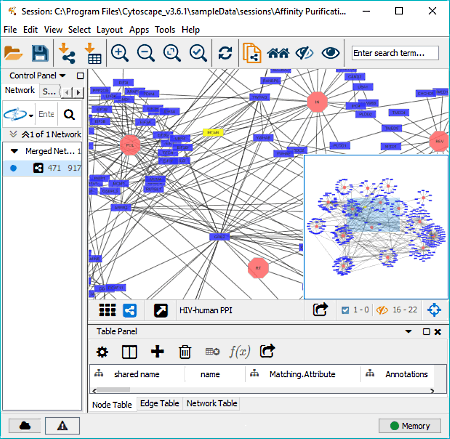Viewport: 450px width, 439px height.
Task: Delete table columns trash icon
Action: (x=185, y=352)
